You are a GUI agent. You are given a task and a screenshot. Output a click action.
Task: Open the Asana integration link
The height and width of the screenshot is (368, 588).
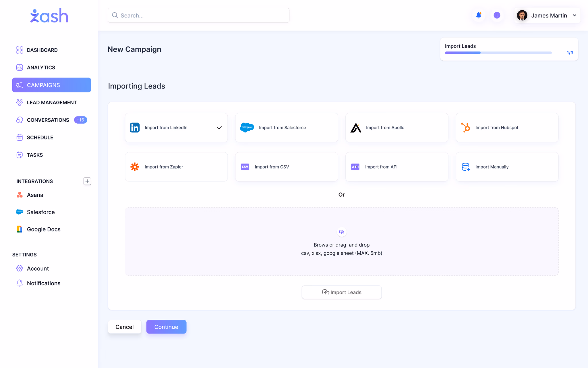[x=35, y=195]
